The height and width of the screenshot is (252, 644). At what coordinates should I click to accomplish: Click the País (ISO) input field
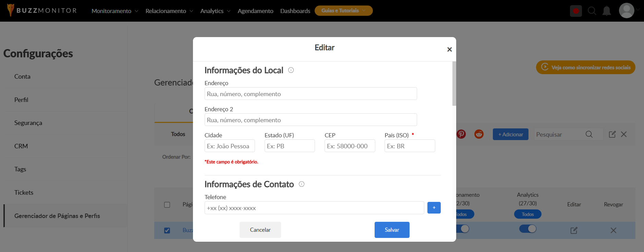[x=410, y=146]
